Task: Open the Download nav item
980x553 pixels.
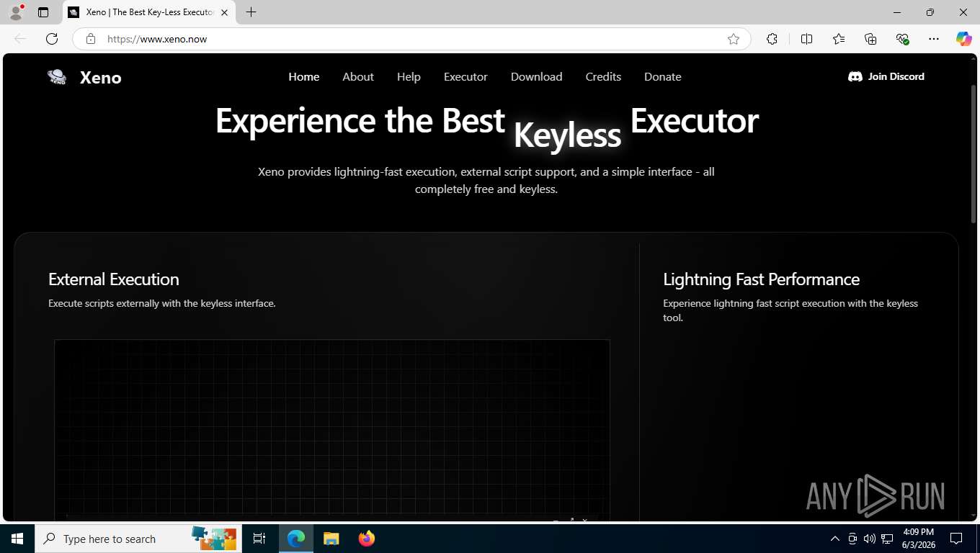Action: click(x=537, y=76)
